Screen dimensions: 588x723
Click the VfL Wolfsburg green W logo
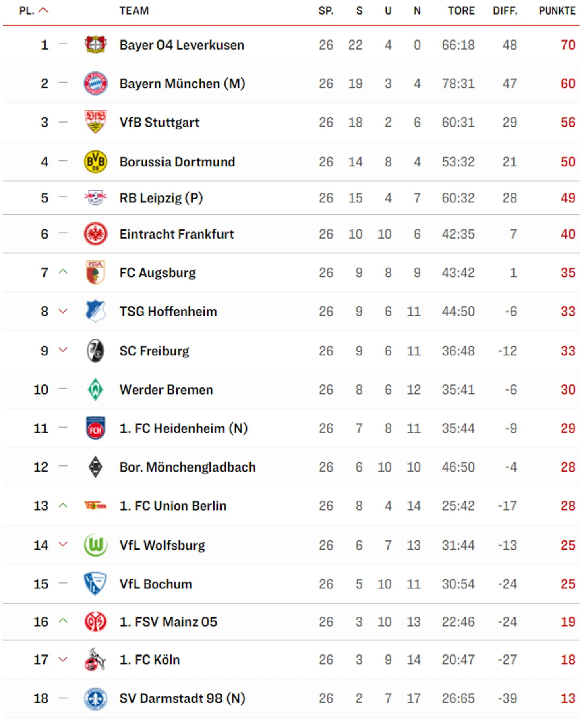pos(95,545)
